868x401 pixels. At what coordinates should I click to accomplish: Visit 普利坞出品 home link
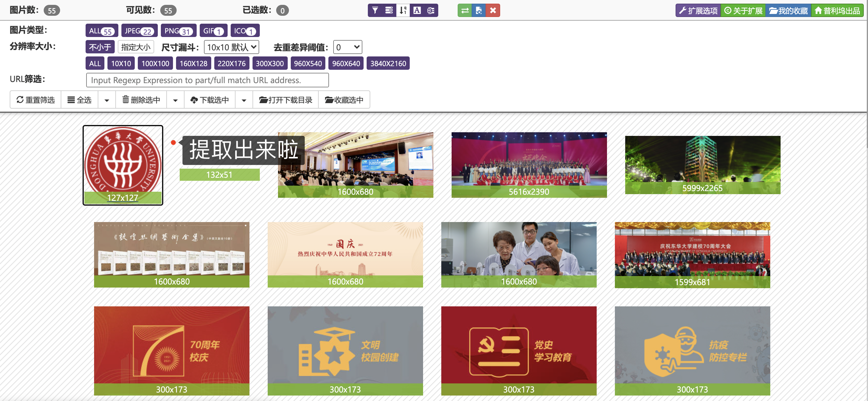[x=837, y=10]
